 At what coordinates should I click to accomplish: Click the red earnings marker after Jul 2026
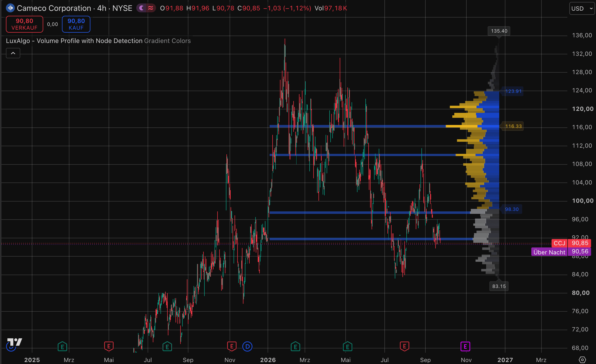[404, 346]
